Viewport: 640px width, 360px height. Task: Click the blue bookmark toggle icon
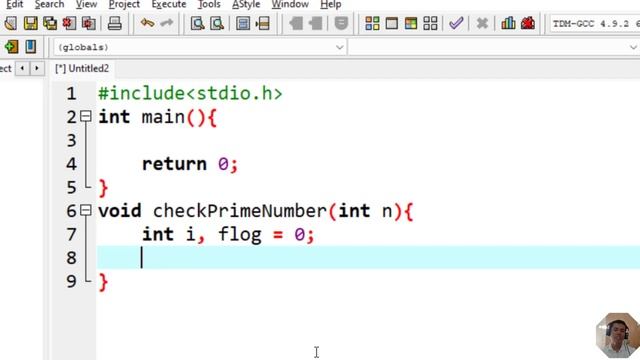[31, 47]
